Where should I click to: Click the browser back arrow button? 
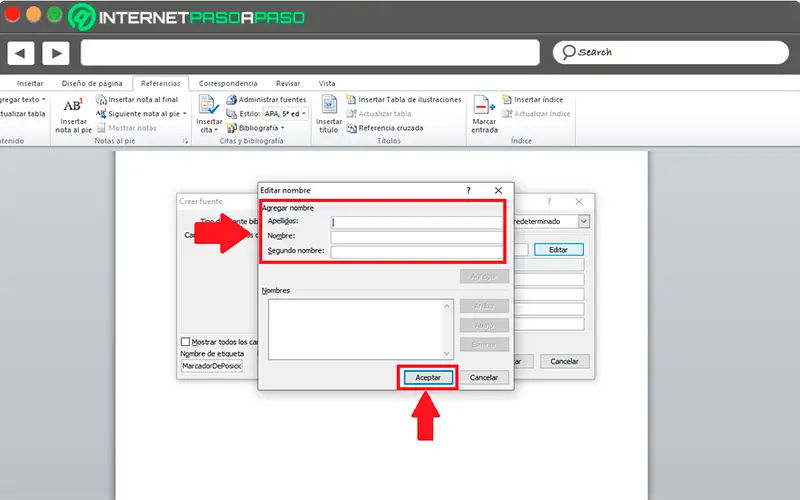point(20,53)
